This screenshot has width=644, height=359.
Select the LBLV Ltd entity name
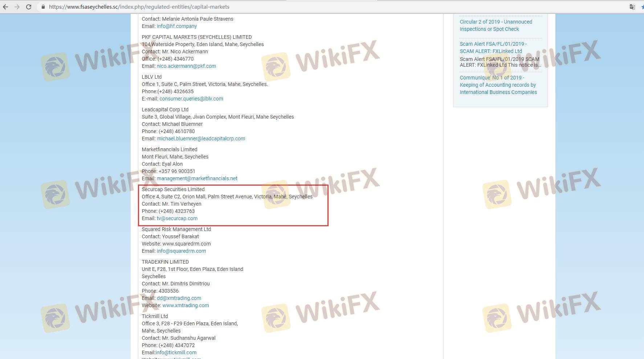pyautogui.click(x=152, y=77)
